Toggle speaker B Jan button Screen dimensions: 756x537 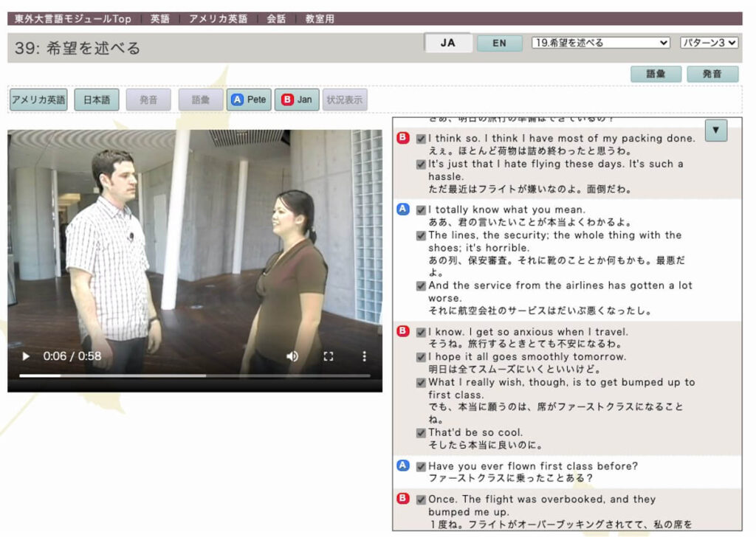(297, 100)
